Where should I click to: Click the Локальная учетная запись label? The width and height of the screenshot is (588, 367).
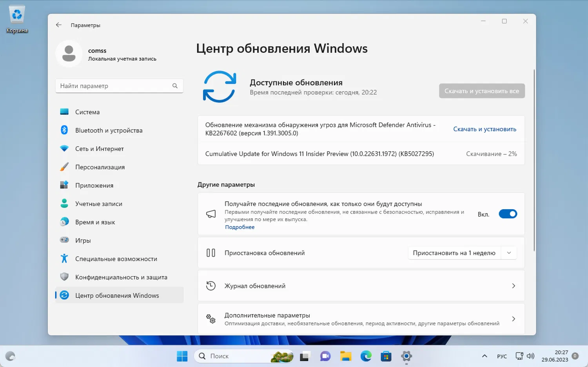(x=122, y=59)
